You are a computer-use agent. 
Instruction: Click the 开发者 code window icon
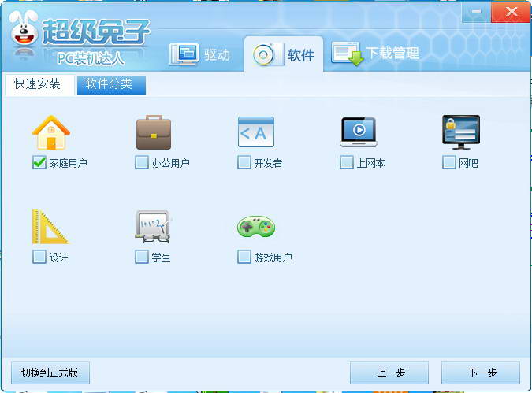[256, 132]
